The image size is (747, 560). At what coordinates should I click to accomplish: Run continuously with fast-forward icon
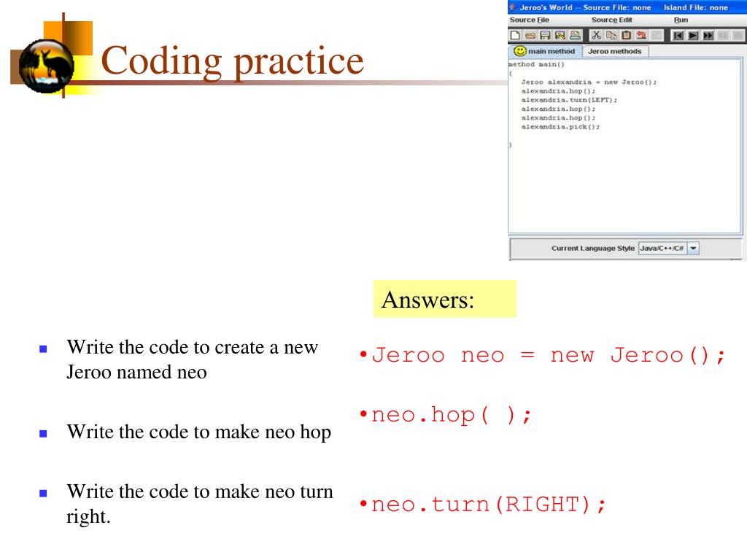click(x=708, y=36)
